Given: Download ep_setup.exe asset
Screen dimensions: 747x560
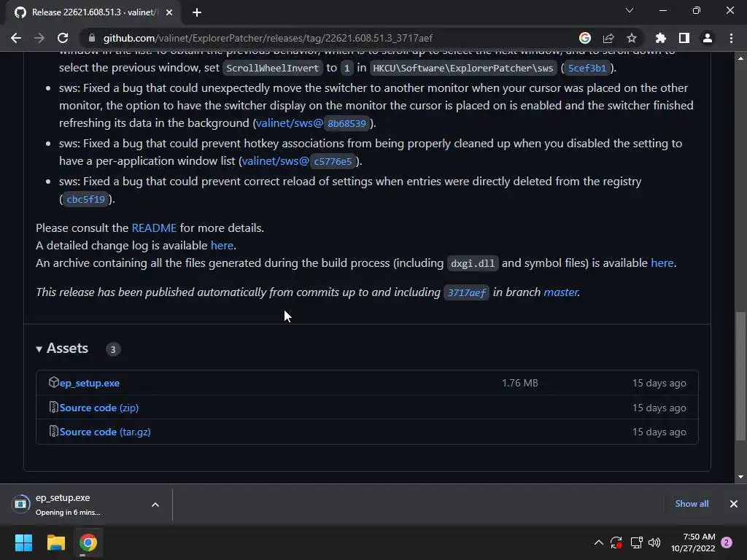Looking at the screenshot, I should (90, 383).
